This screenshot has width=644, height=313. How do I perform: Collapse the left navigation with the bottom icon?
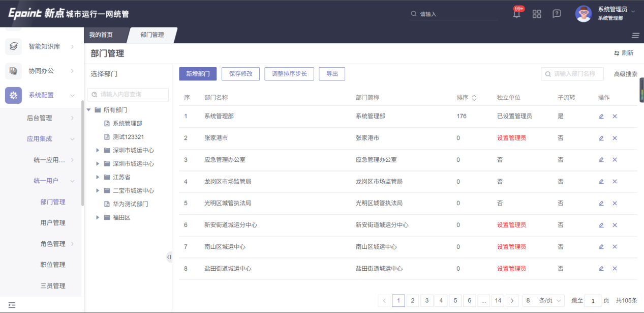point(12,305)
